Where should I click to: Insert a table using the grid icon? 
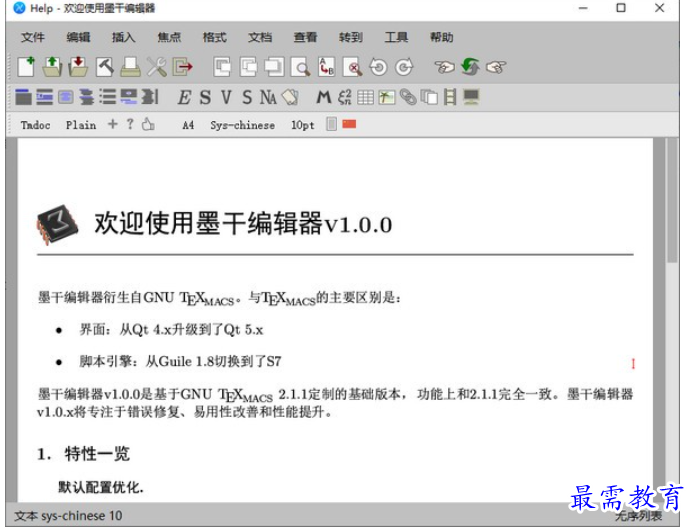click(x=365, y=98)
